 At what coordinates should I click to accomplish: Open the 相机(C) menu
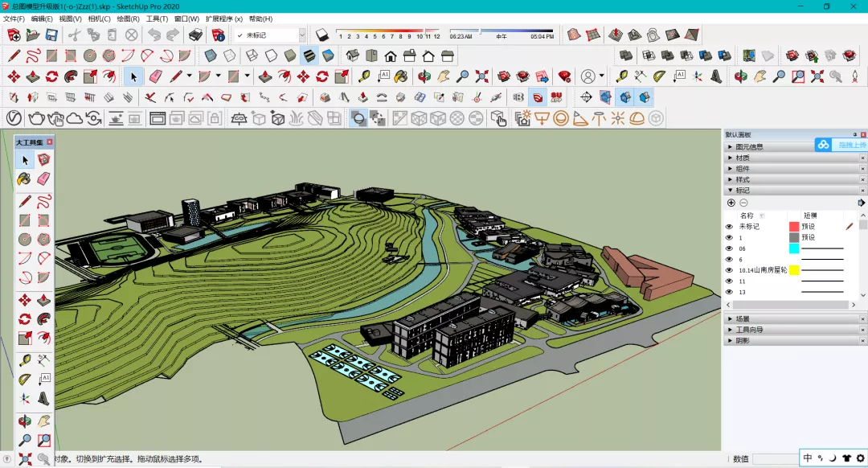(99, 18)
